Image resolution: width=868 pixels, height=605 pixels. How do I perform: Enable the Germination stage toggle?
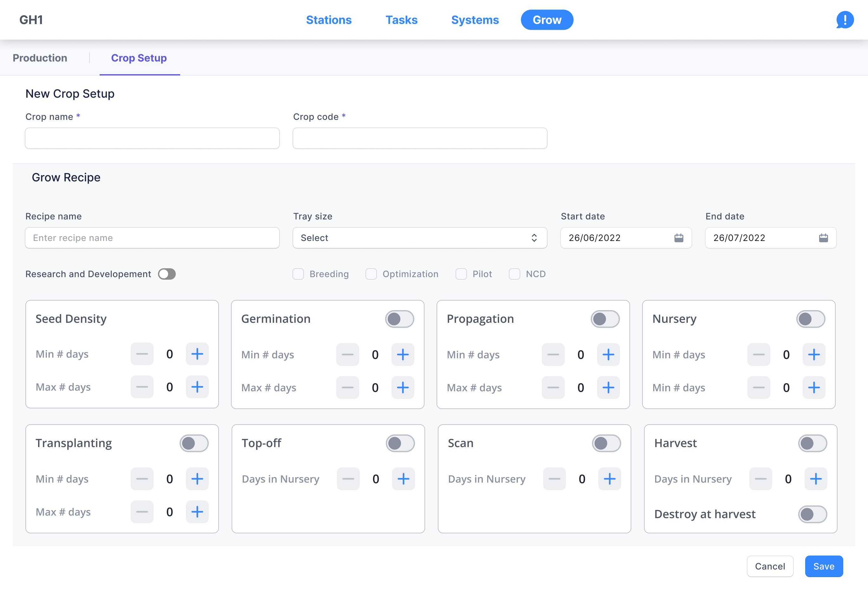tap(399, 319)
